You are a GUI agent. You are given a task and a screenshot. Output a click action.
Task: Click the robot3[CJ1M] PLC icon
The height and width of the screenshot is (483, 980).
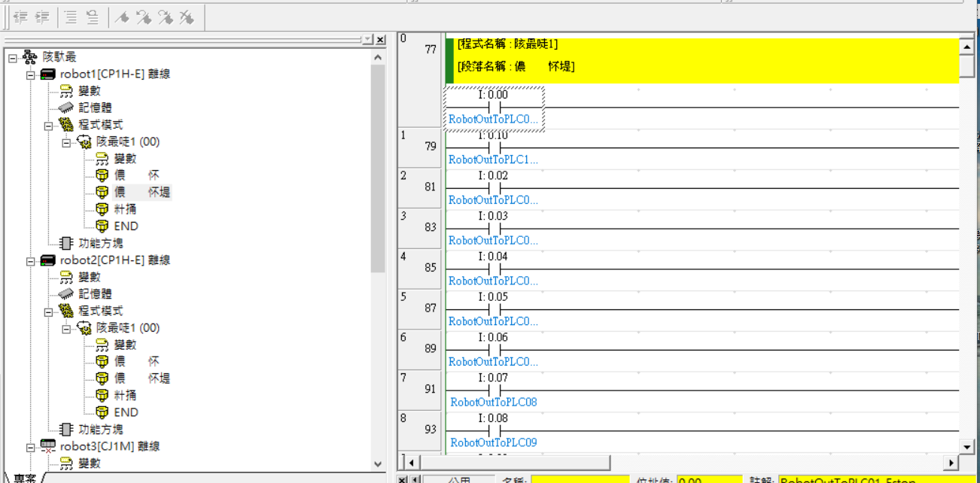coord(48,446)
